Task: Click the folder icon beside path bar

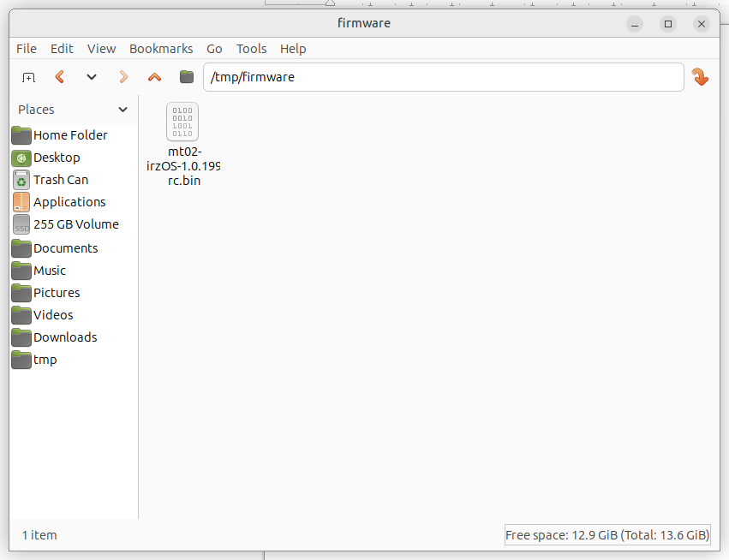Action: pos(187,77)
